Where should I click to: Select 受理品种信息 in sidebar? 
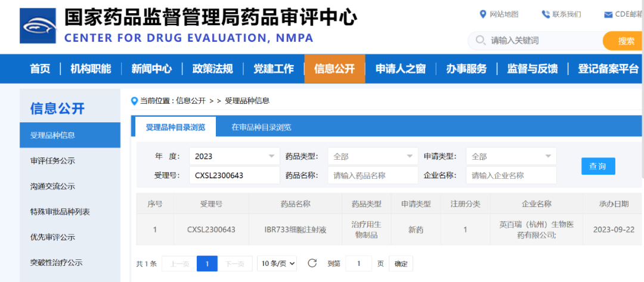coord(70,135)
